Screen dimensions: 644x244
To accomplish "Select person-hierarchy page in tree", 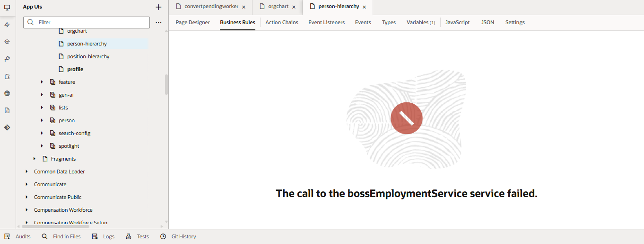I will click(87, 44).
